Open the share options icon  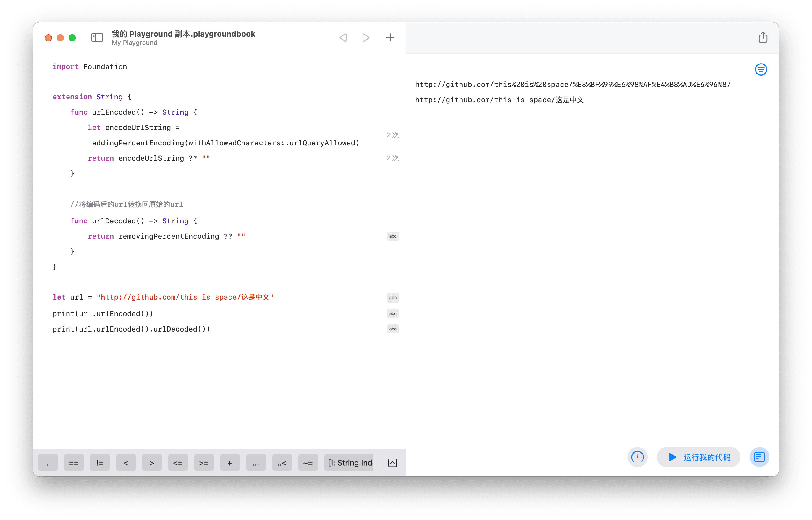[x=763, y=38]
